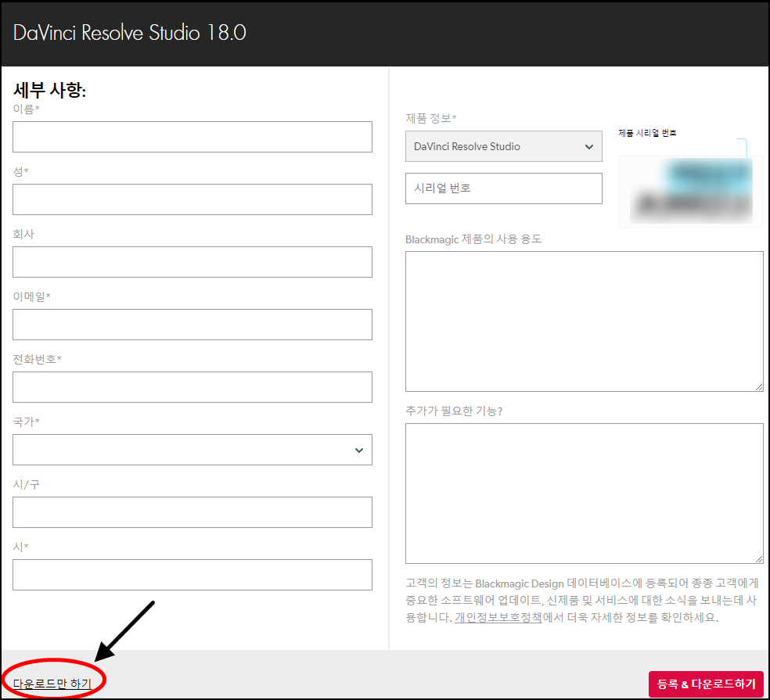Viewport: 770px width, 700px height.
Task: Click the blurred product serial number sample image
Action: pyautogui.click(x=691, y=192)
